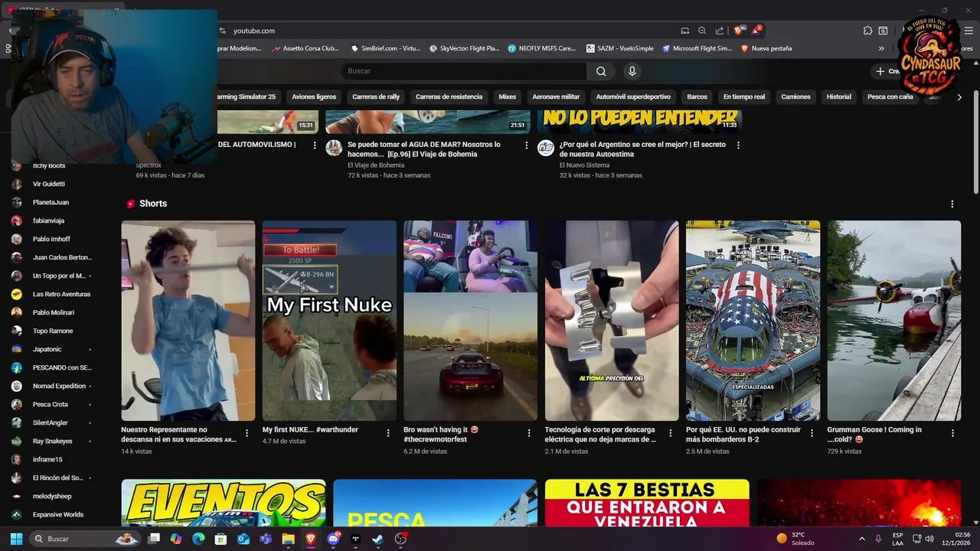Select the Aeronave militar filter chip
This screenshot has width=980, height=551.
point(556,97)
